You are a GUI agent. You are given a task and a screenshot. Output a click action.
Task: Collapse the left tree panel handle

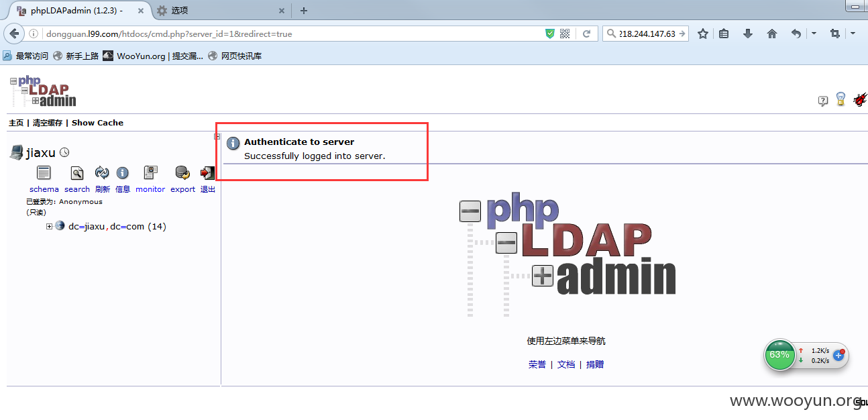pyautogui.click(x=217, y=136)
